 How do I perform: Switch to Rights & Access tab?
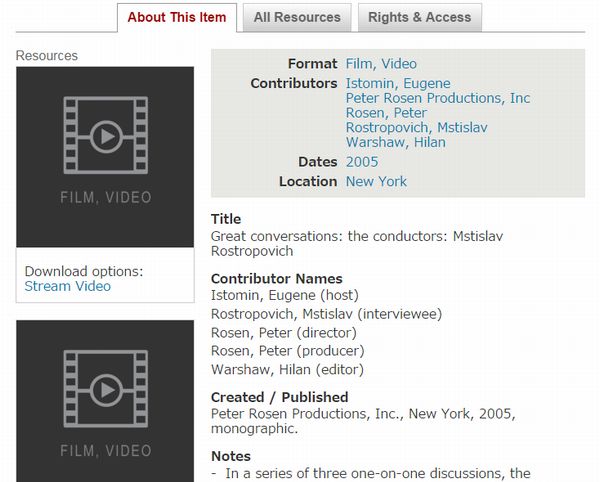[419, 17]
